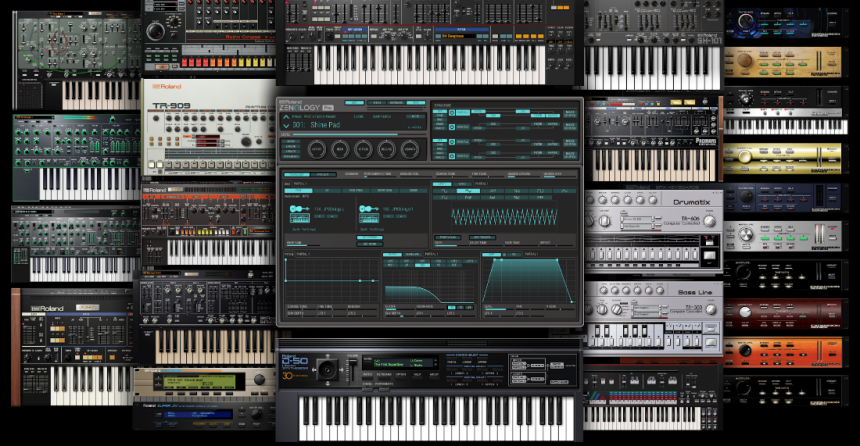Click the silver rack unit's large knob
Image resolution: width=860 pixels, height=446 pixels.
(745, 235)
